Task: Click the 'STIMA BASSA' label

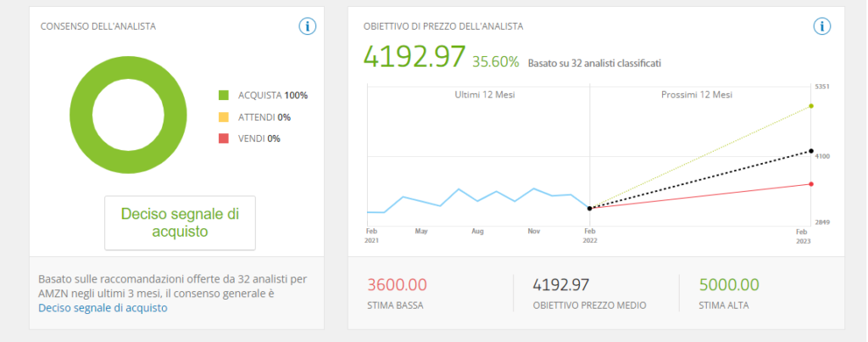Action: pos(395,306)
